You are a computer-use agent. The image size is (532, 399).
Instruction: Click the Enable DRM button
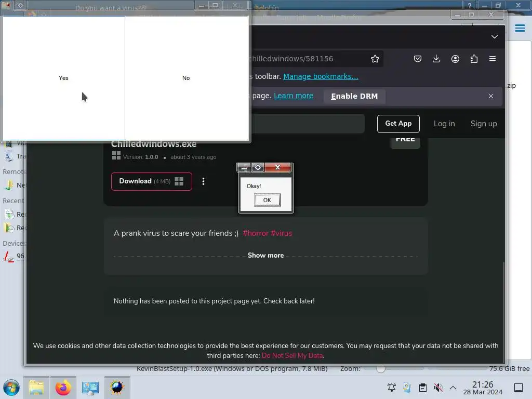coord(354,96)
